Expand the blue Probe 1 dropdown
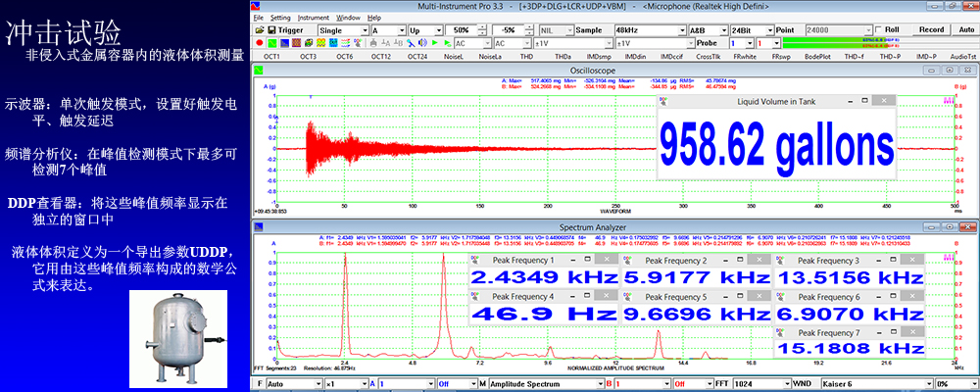The image size is (980, 392). tap(751, 43)
